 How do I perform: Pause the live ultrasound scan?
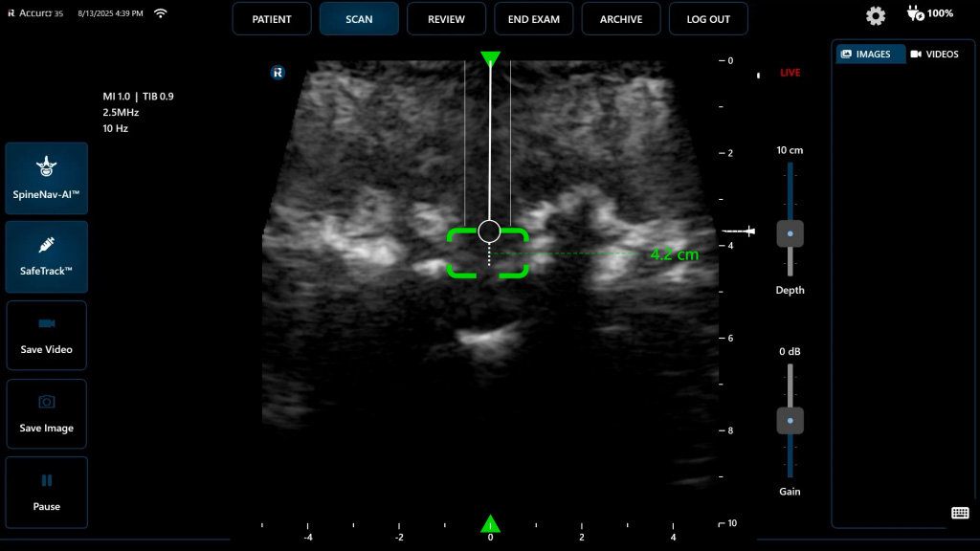(x=46, y=493)
